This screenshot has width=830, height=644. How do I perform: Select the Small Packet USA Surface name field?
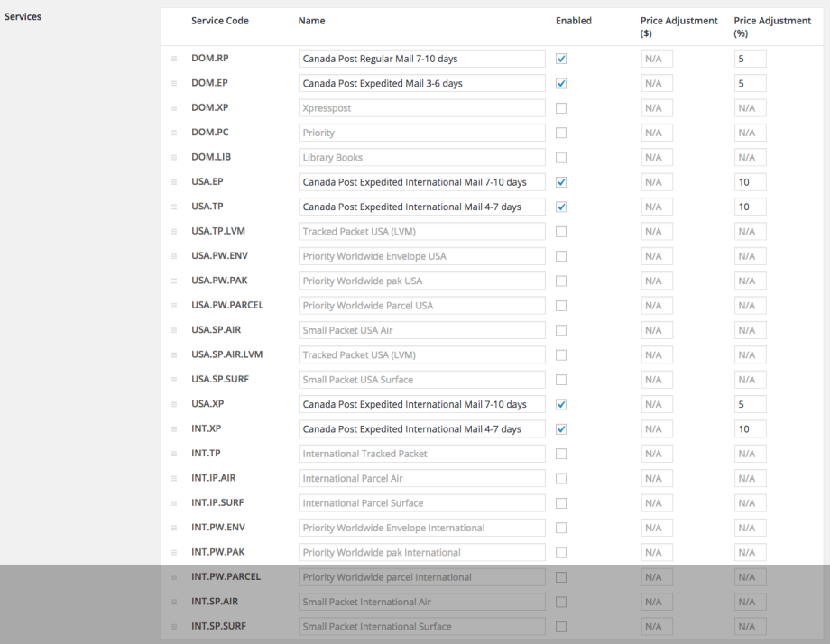click(x=422, y=380)
